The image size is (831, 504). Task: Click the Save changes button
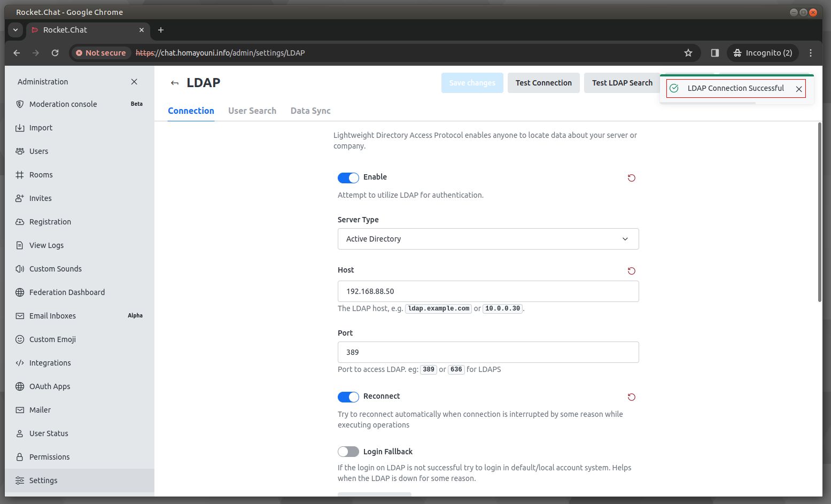pos(472,83)
